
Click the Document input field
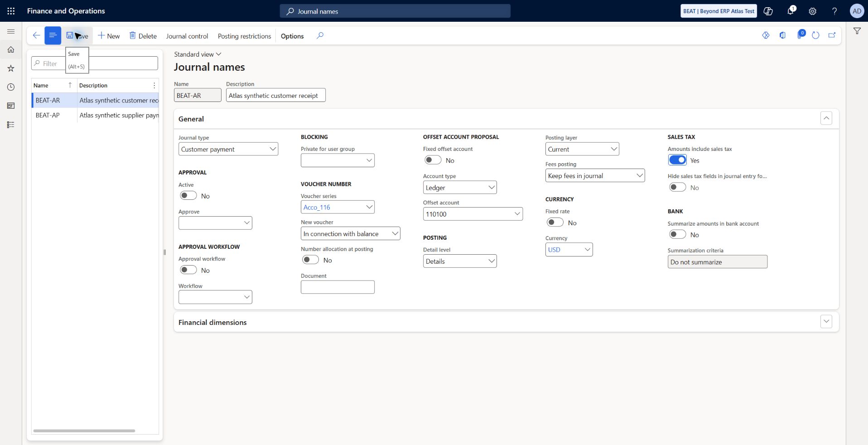[338, 287]
